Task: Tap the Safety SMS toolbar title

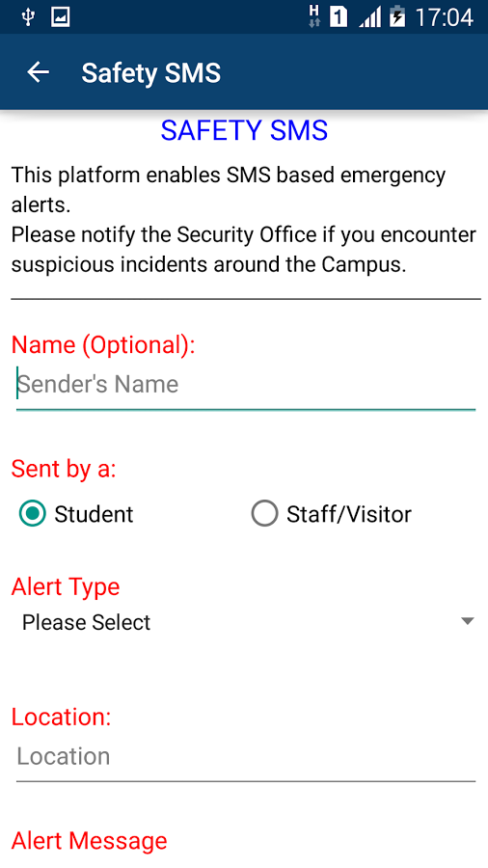Action: tap(151, 73)
